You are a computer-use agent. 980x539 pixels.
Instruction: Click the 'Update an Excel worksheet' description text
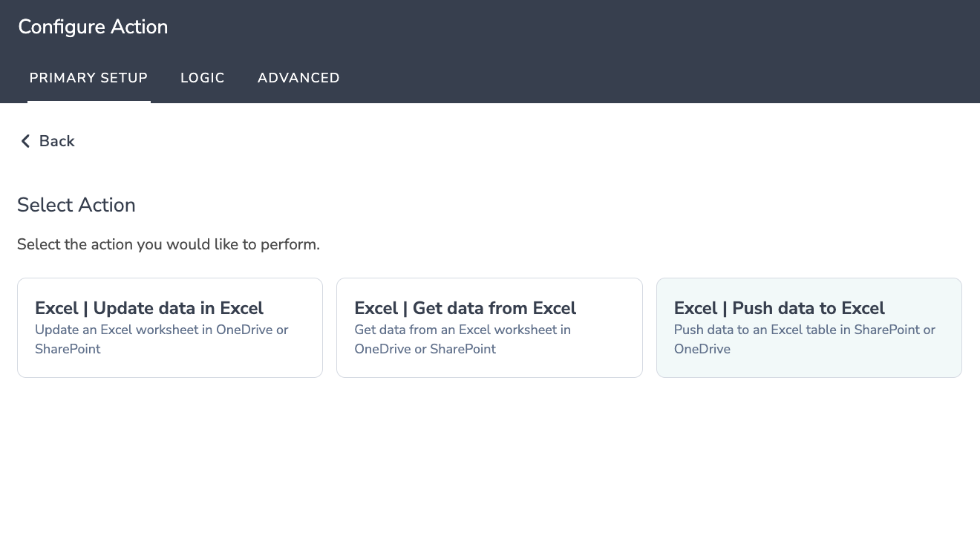point(162,330)
